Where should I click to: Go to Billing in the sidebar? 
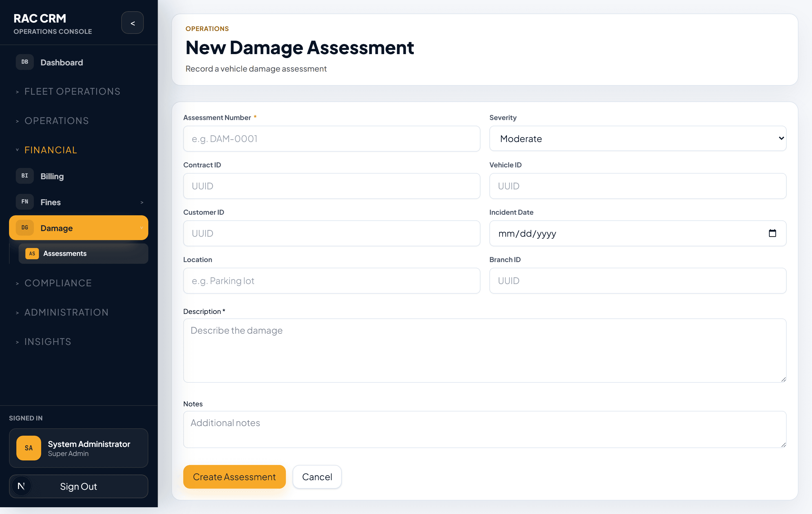[x=79, y=176]
